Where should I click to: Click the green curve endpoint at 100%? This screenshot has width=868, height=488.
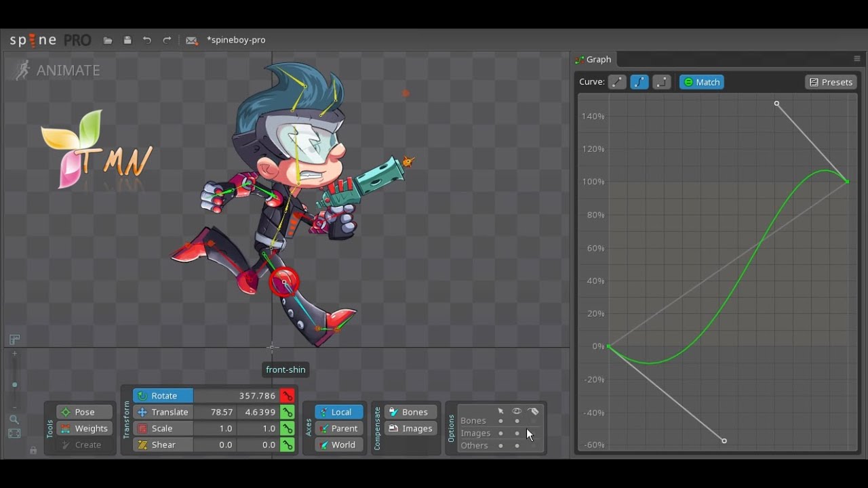pyautogui.click(x=847, y=181)
